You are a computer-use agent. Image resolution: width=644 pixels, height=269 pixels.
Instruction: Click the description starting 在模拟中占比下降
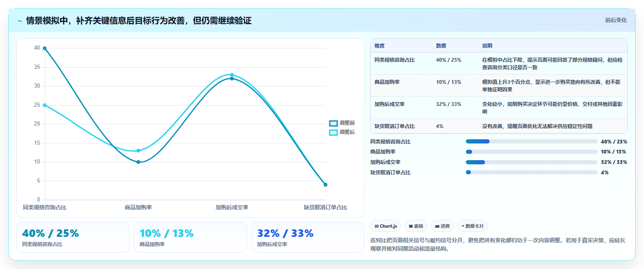pos(552,63)
